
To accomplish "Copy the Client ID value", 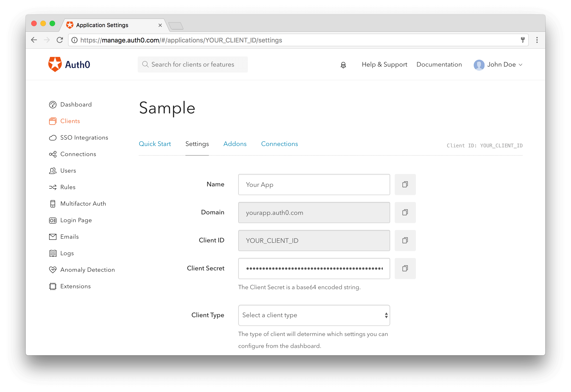I will 405,241.
